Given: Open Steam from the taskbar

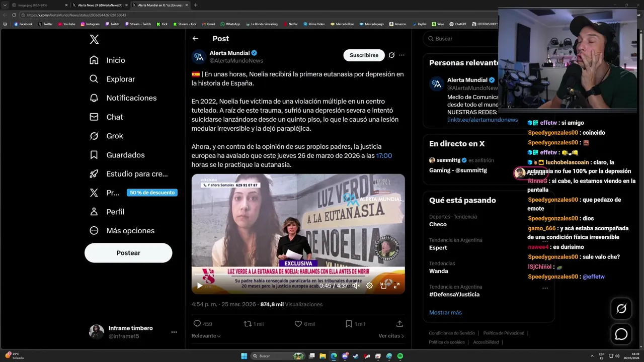Looking at the screenshot, I should [356, 356].
